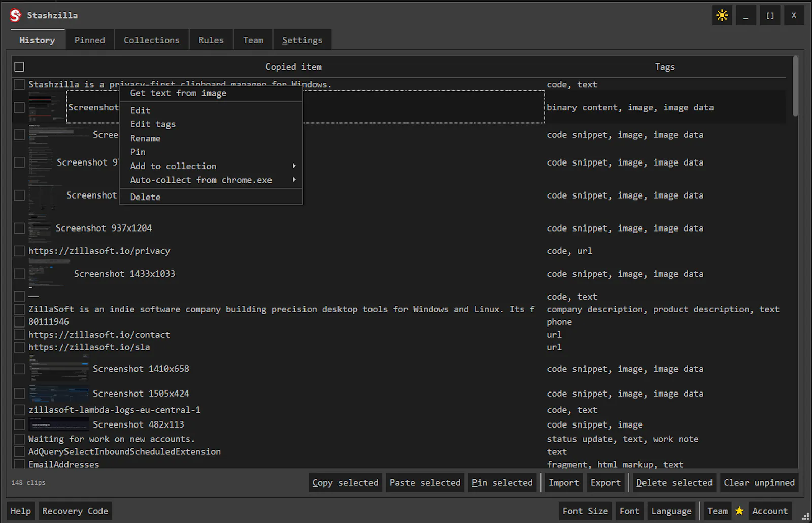Image resolution: width=812 pixels, height=523 pixels.
Task: Open the Language button
Action: pos(671,511)
